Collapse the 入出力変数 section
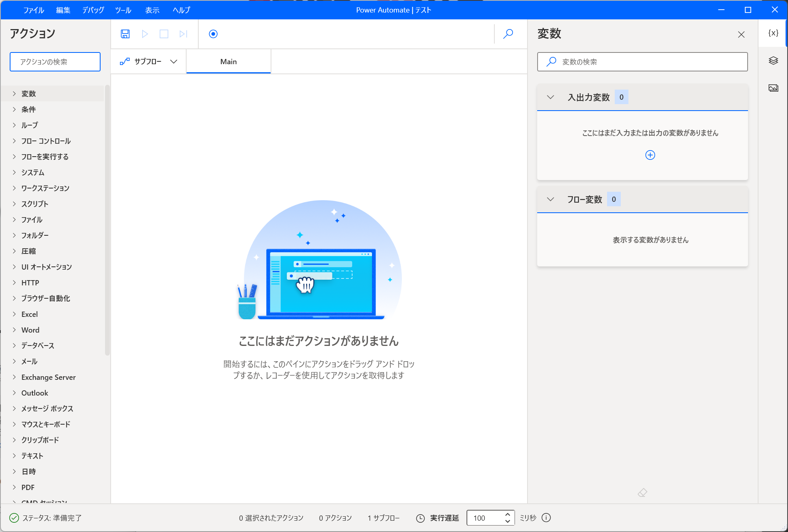The height and width of the screenshot is (532, 788). pos(550,97)
